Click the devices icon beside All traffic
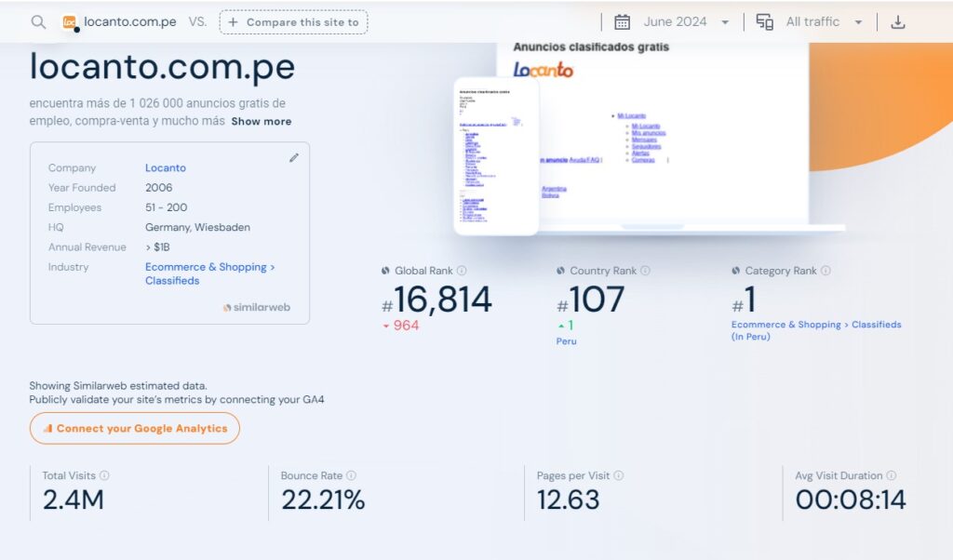This screenshot has height=560, width=953. point(765,22)
